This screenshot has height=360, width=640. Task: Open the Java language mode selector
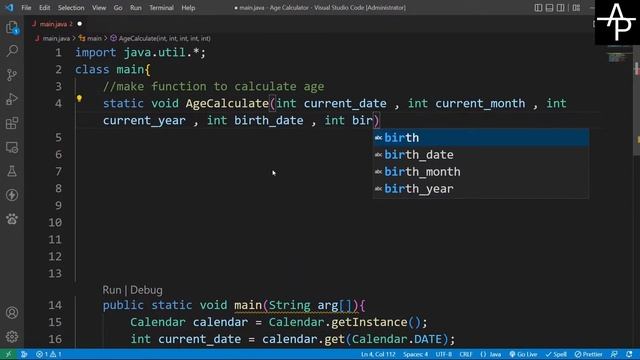tap(491, 354)
